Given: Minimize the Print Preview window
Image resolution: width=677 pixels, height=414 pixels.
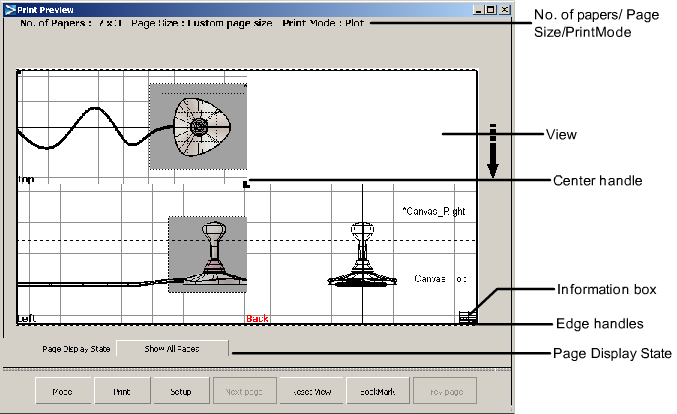Looking at the screenshot, I should 478,9.
